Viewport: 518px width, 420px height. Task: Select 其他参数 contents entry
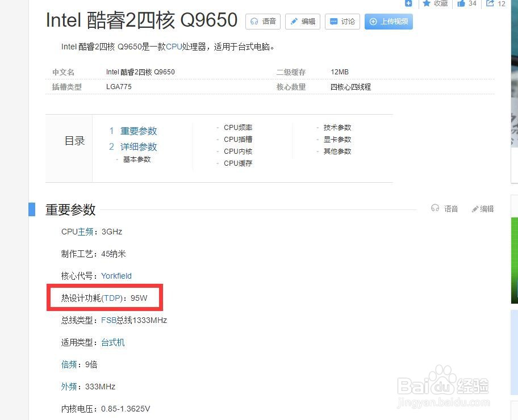click(337, 151)
